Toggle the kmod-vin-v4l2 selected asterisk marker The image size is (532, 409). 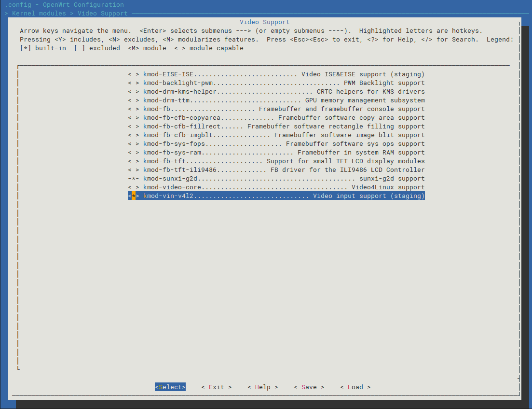pos(133,196)
